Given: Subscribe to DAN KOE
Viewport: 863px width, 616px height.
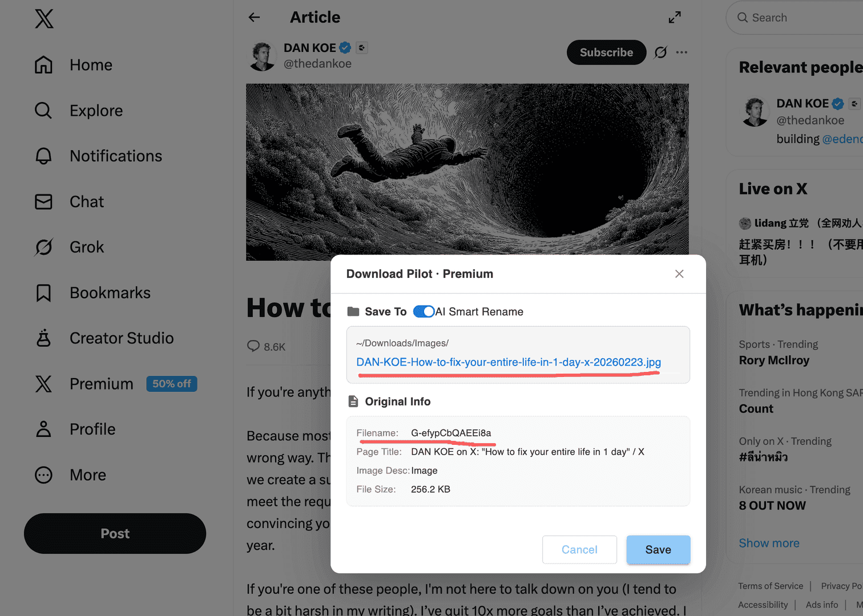Looking at the screenshot, I should 606,52.
